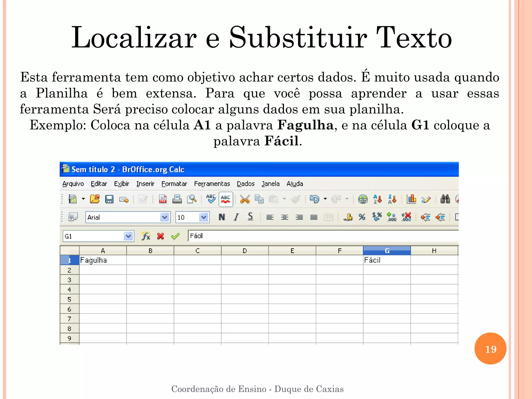Toggle italic I button
The image size is (532, 399).
coord(236,217)
